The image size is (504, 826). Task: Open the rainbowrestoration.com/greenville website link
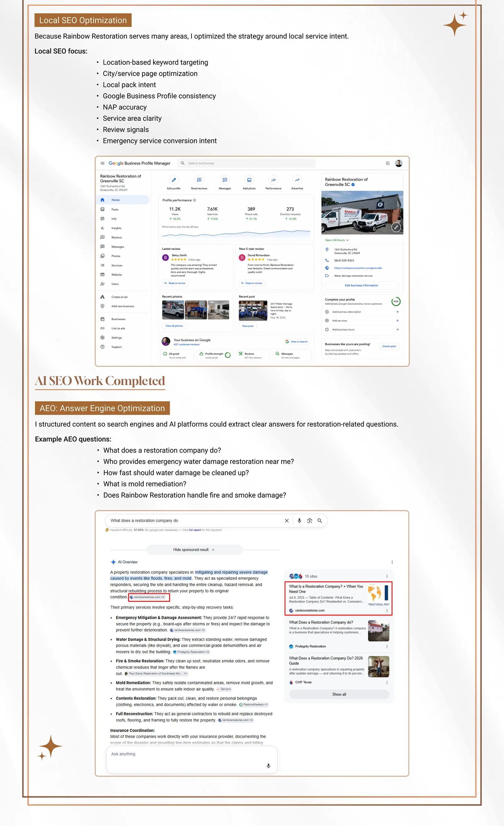pos(358,268)
